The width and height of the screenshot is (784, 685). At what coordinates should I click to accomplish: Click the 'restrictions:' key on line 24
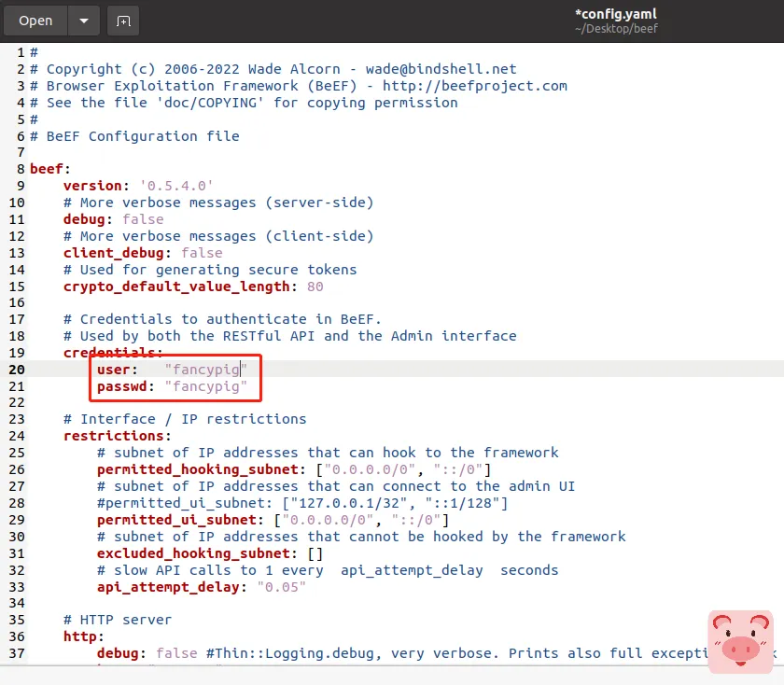[118, 436]
